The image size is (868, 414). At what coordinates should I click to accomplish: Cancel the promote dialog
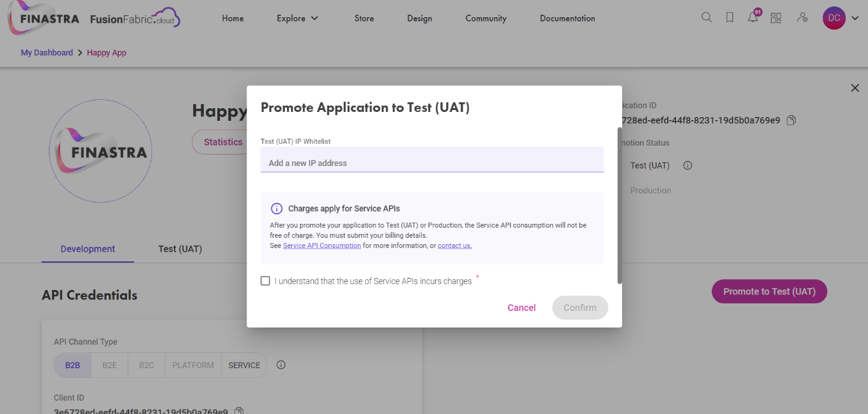coord(522,308)
